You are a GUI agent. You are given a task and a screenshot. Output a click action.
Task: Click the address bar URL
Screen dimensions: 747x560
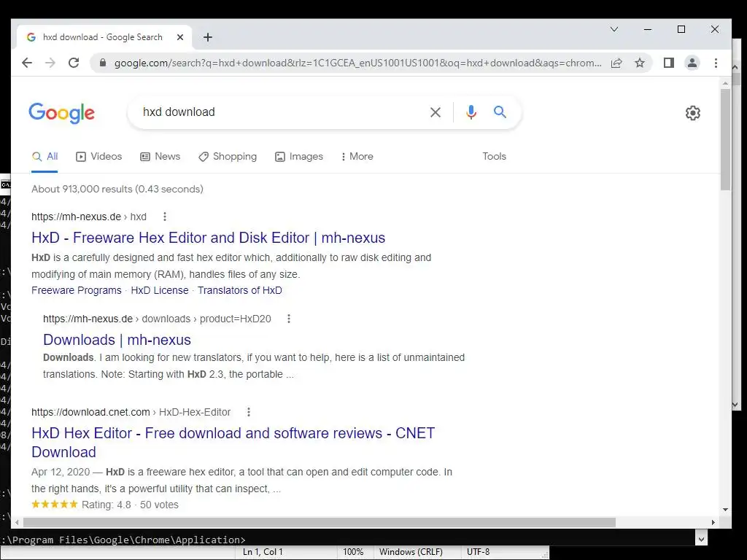coord(357,63)
